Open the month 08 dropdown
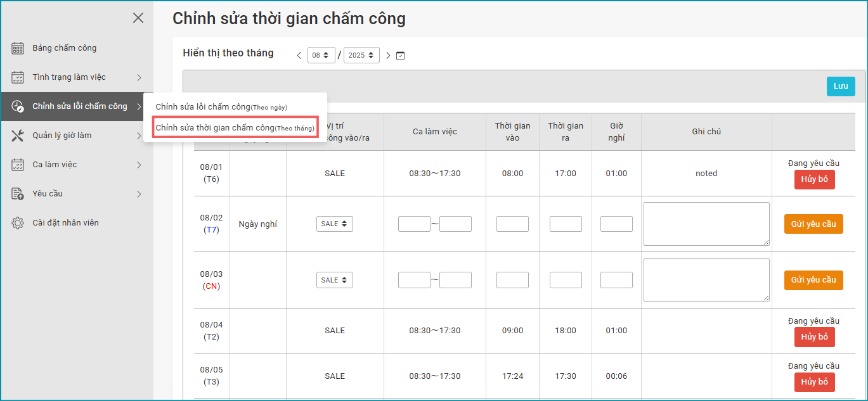 point(321,55)
